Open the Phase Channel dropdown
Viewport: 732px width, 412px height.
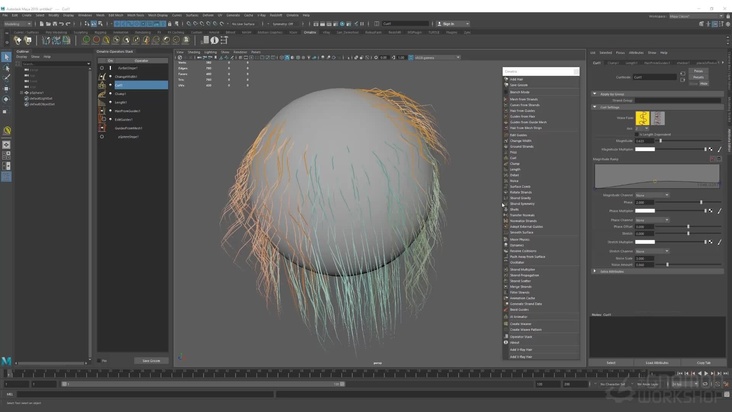(x=652, y=220)
